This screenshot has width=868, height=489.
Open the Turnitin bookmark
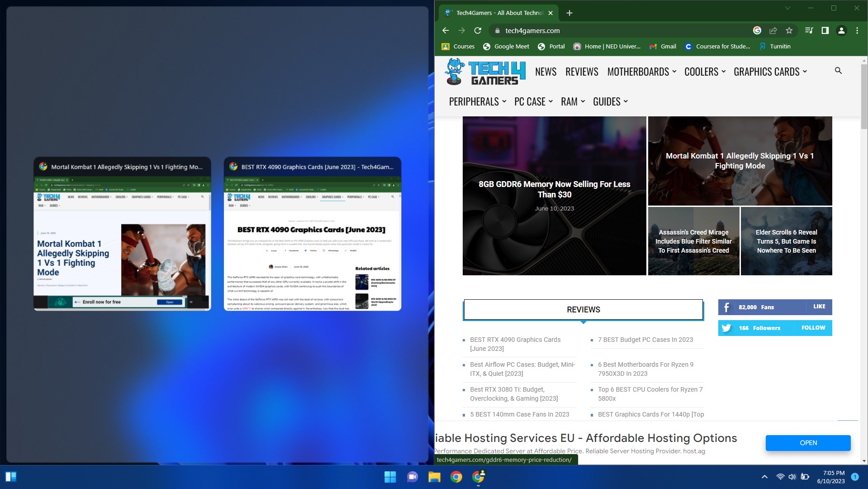[x=775, y=46]
